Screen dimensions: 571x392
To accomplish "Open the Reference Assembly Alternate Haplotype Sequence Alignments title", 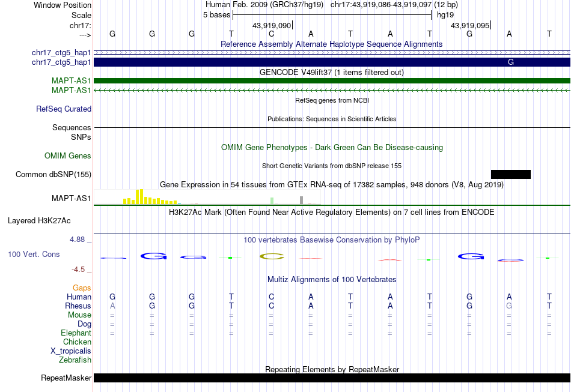I will pyautogui.click(x=331, y=44).
